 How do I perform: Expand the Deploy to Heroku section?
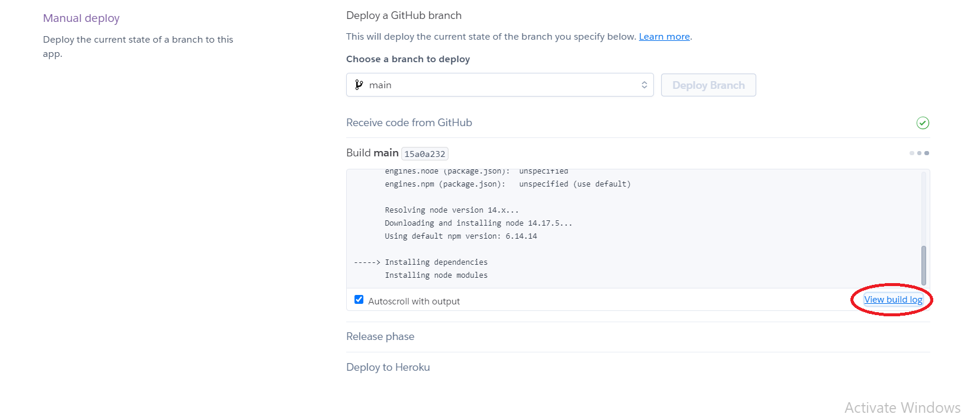[x=388, y=367]
